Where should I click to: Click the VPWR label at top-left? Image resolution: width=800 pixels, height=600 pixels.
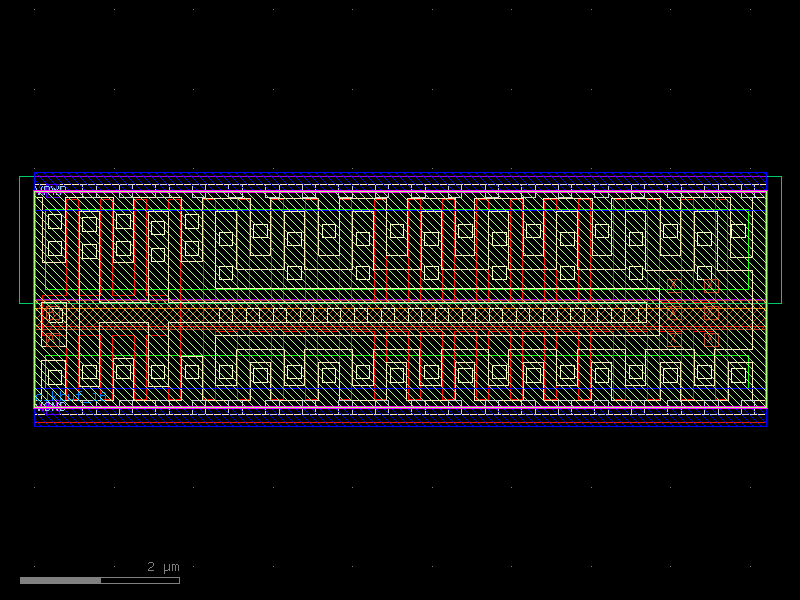[x=50, y=188]
